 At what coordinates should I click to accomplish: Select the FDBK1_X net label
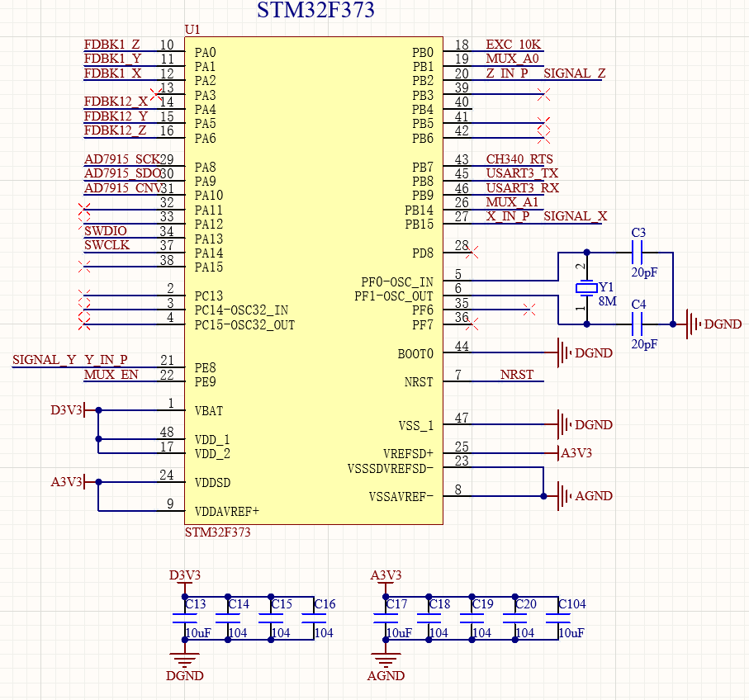tap(113, 73)
